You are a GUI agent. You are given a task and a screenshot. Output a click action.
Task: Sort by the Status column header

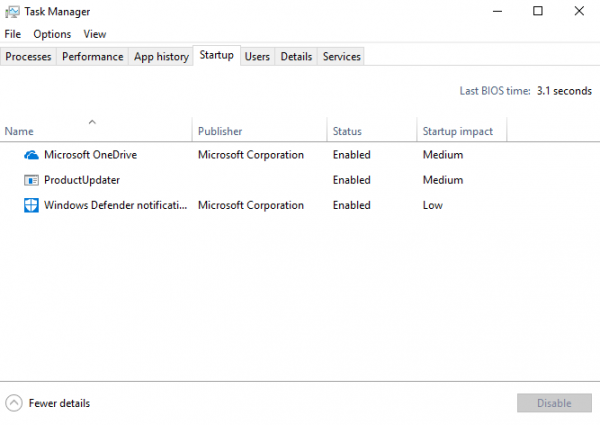347,131
